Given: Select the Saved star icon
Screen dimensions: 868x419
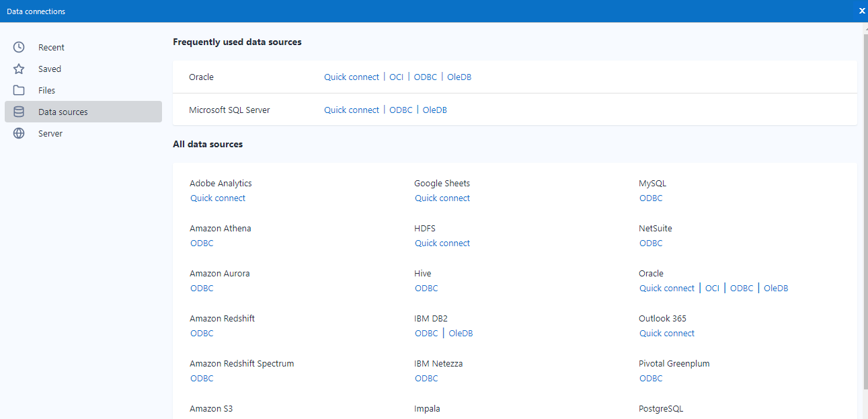Looking at the screenshot, I should (x=19, y=69).
